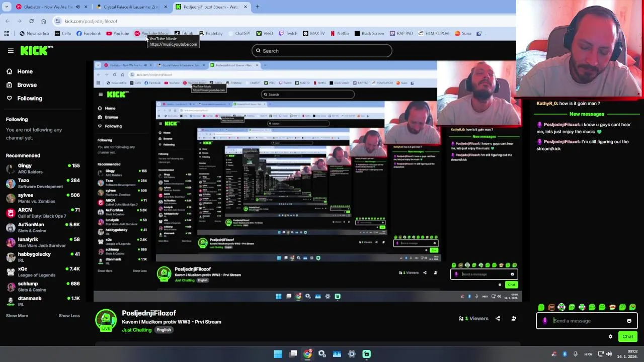Click the Chrome taskbar icon

pyautogui.click(x=307, y=354)
